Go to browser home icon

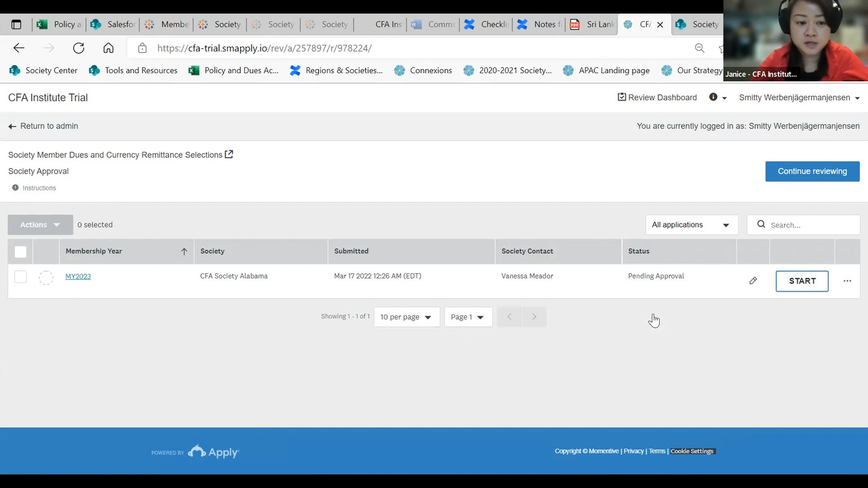point(108,48)
